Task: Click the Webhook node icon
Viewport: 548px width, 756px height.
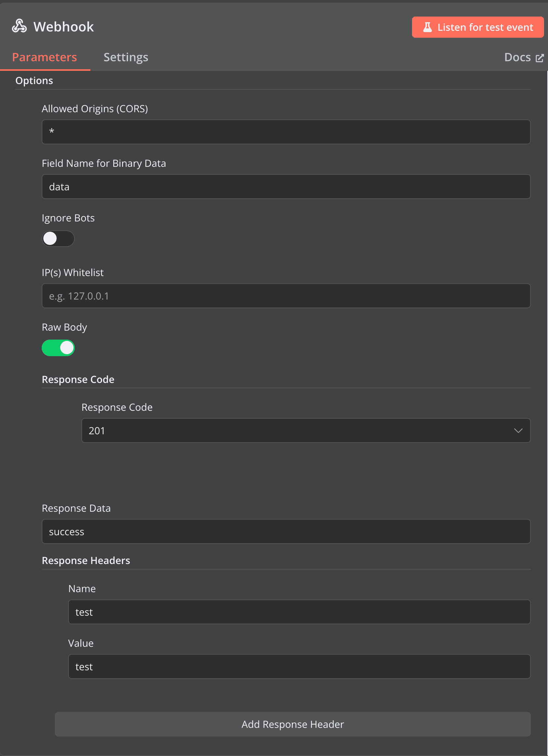Action: [x=19, y=26]
